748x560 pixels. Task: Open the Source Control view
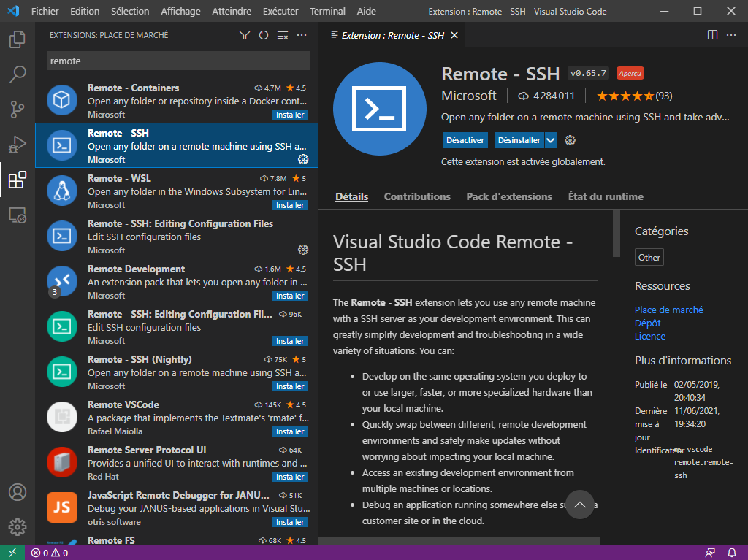point(18,110)
